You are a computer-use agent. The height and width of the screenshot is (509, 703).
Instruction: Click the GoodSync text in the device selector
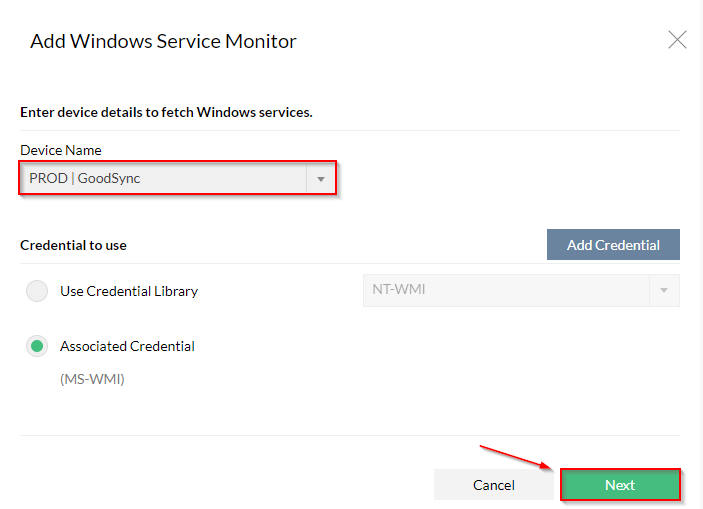[x=109, y=178]
